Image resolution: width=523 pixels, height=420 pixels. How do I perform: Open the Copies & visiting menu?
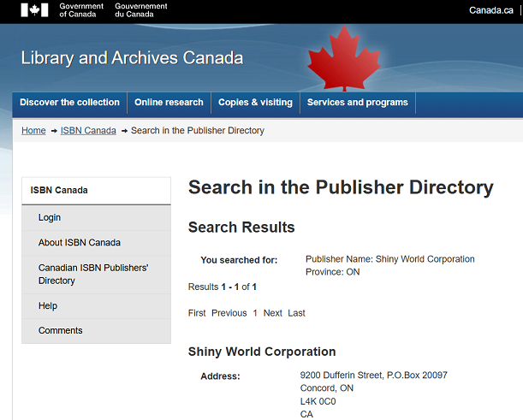point(255,103)
